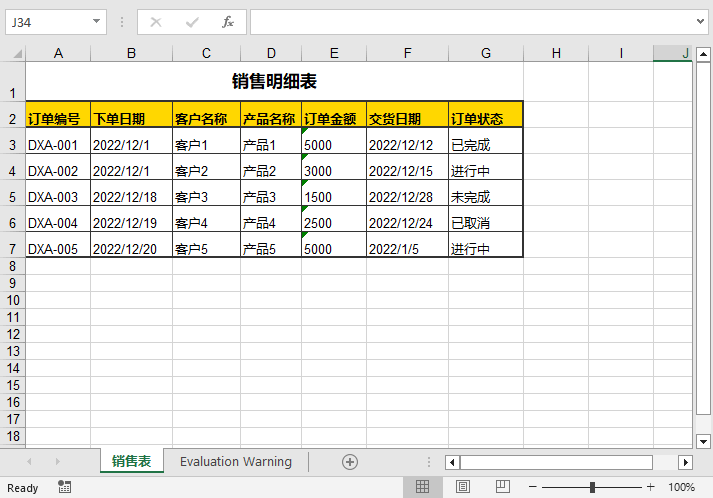Select cell containing DXA-001
The width and height of the screenshot is (713, 498).
(58, 141)
